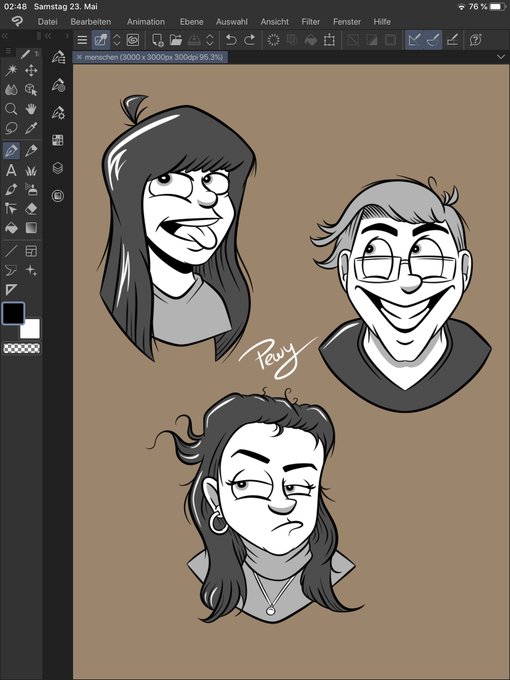Select the Decoration grass brush tool
Image resolution: width=510 pixels, height=680 pixels.
click(31, 170)
